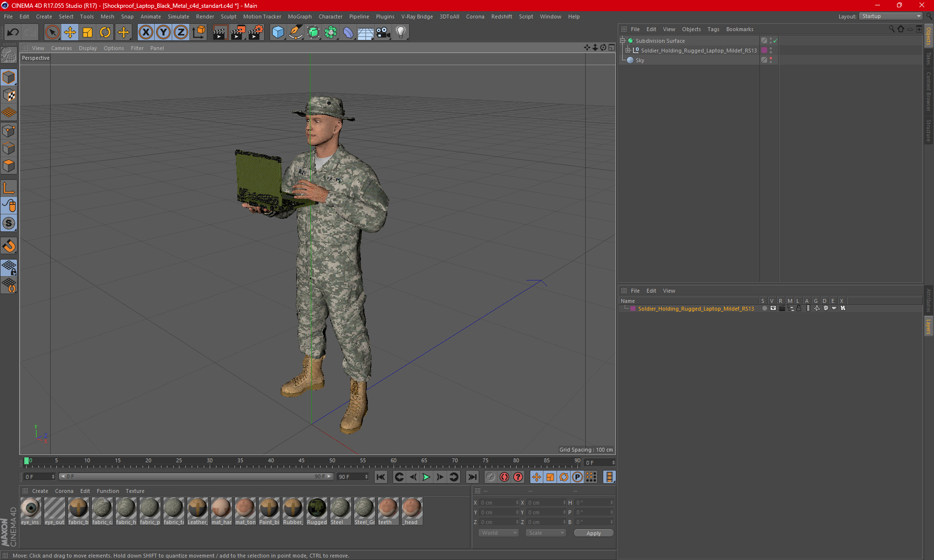Screen dimensions: 934x560
Task: Click layer color swatch in Layers panel
Action: [633, 309]
